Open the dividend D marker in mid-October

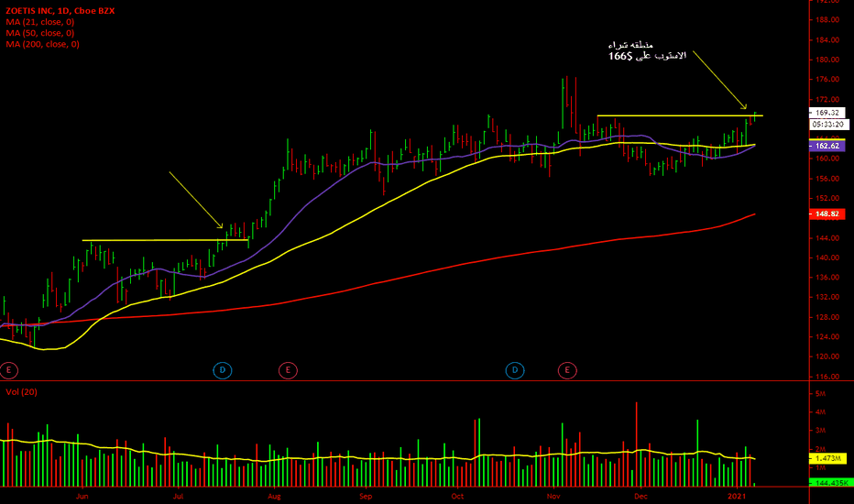515,370
